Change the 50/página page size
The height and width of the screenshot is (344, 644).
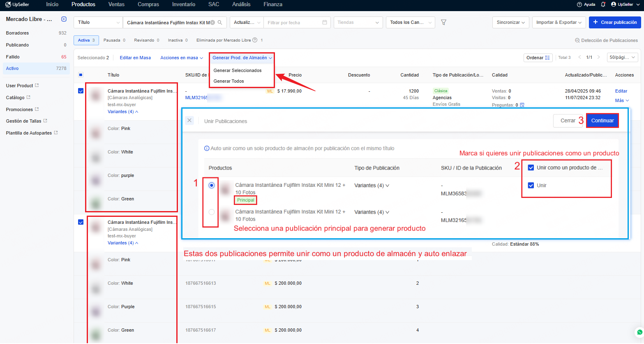tap(622, 57)
